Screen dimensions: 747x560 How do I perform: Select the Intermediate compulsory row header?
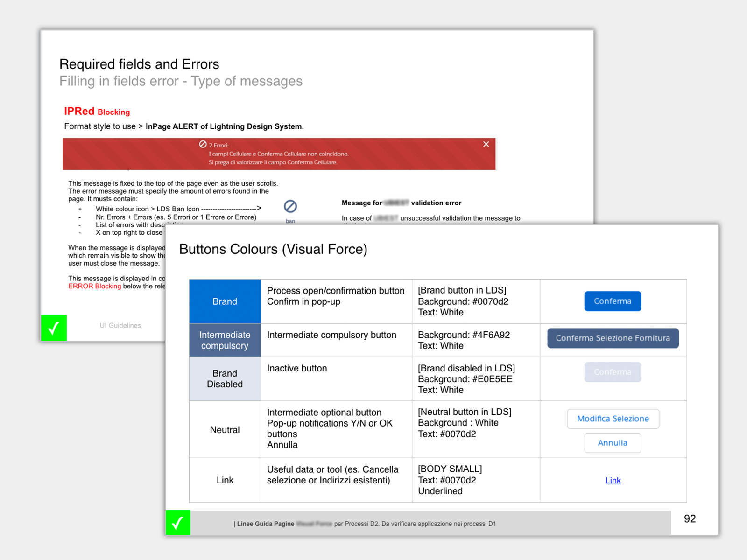tap(225, 340)
